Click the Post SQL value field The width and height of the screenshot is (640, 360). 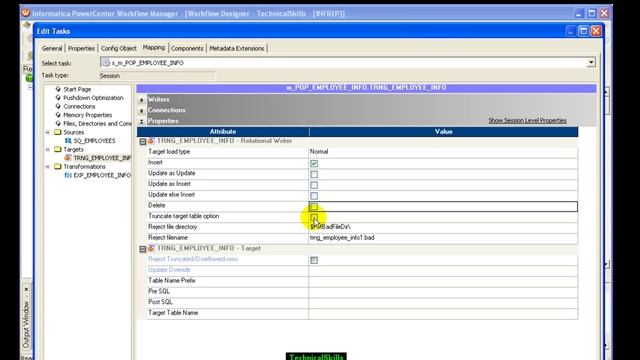pyautogui.click(x=443, y=302)
